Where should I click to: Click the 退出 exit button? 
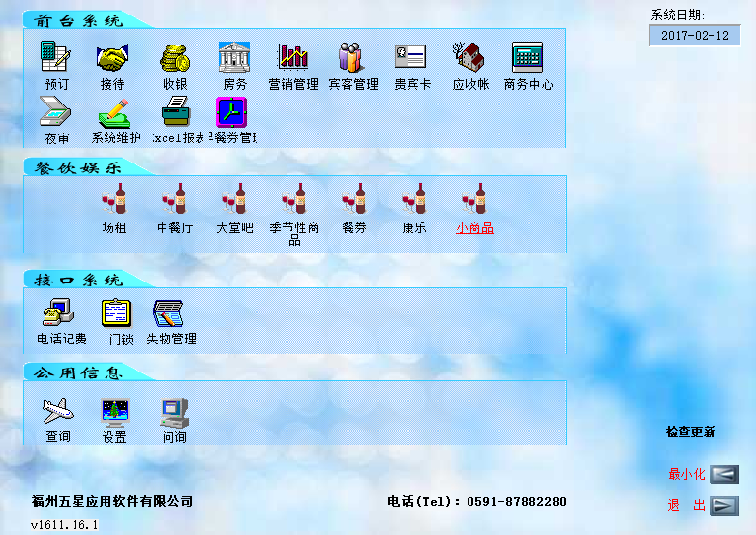723,505
